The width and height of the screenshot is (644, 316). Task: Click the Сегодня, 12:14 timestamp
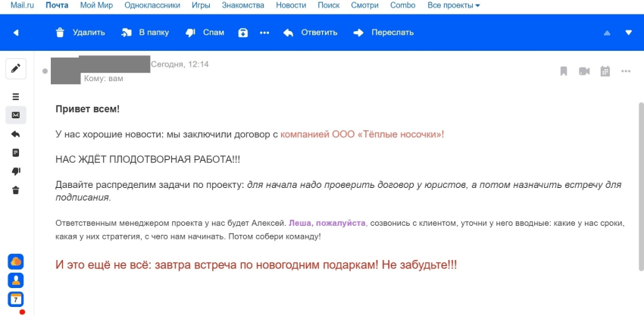click(x=180, y=64)
